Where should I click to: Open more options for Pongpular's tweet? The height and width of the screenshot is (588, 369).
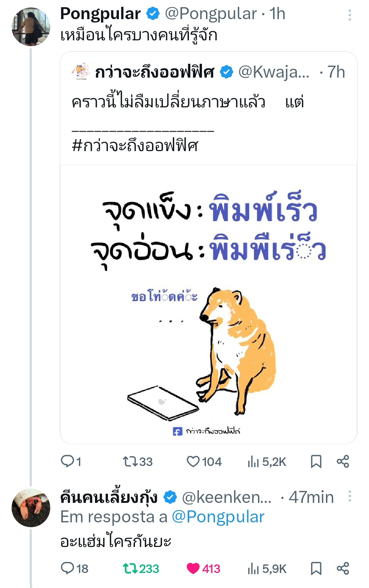coord(350,15)
